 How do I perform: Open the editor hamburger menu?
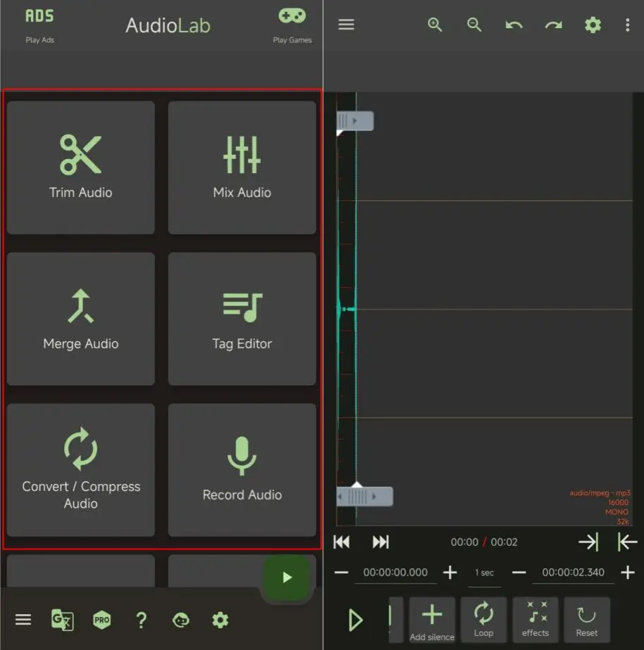point(346,25)
